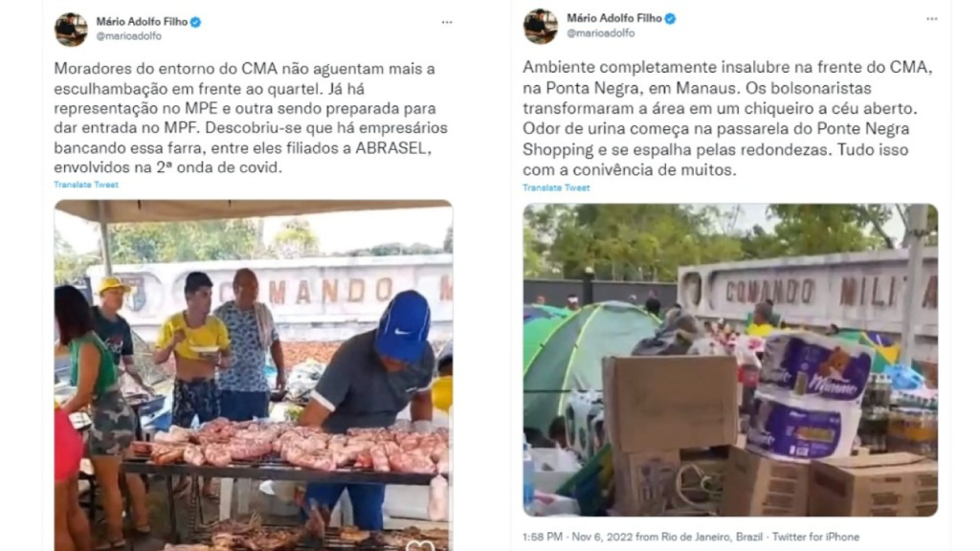Open Mário Adolfo Filho name in right tweet
This screenshot has width=980, height=551.
click(x=613, y=19)
